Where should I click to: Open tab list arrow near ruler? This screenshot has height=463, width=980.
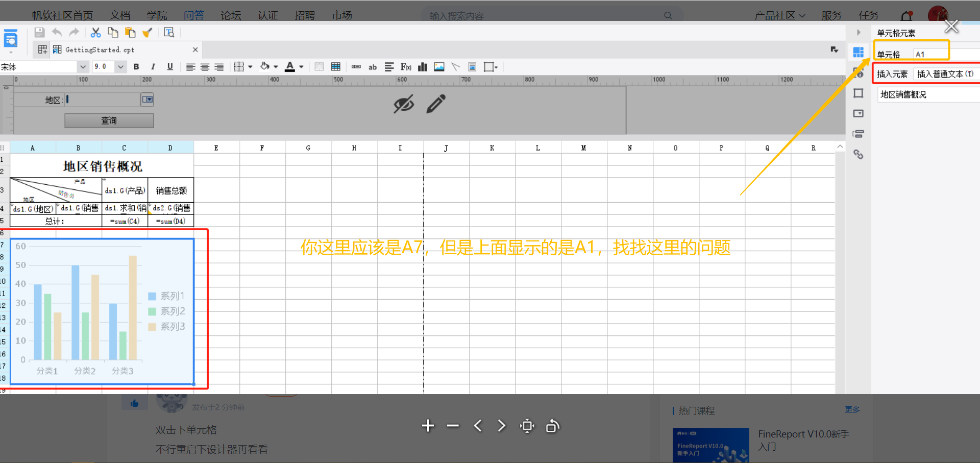point(834,50)
